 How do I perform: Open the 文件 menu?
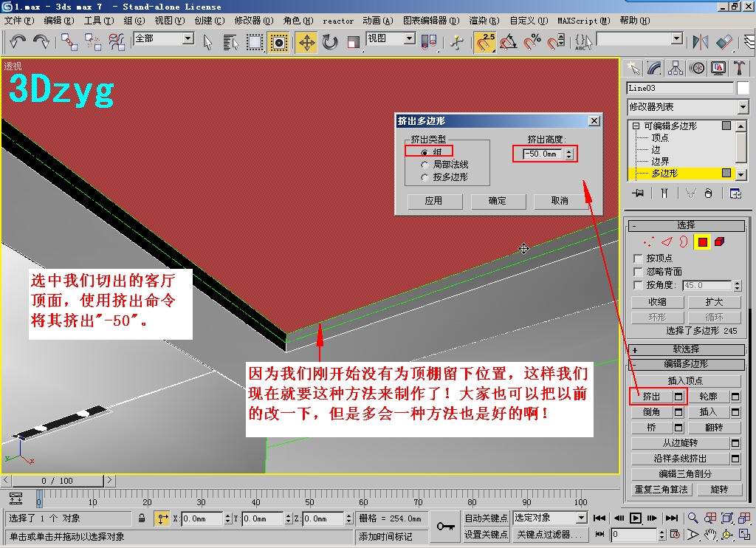[19, 21]
